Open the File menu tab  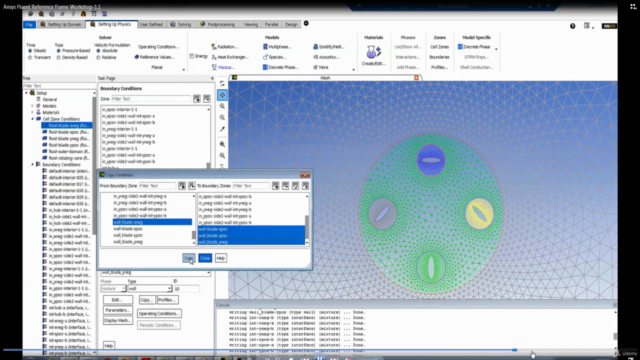(x=29, y=24)
